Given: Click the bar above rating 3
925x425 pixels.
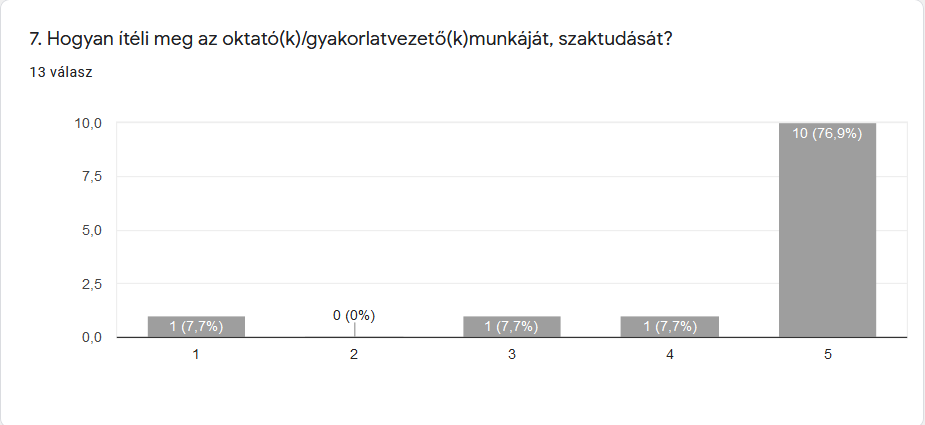Looking at the screenshot, I should pyautogui.click(x=511, y=326).
